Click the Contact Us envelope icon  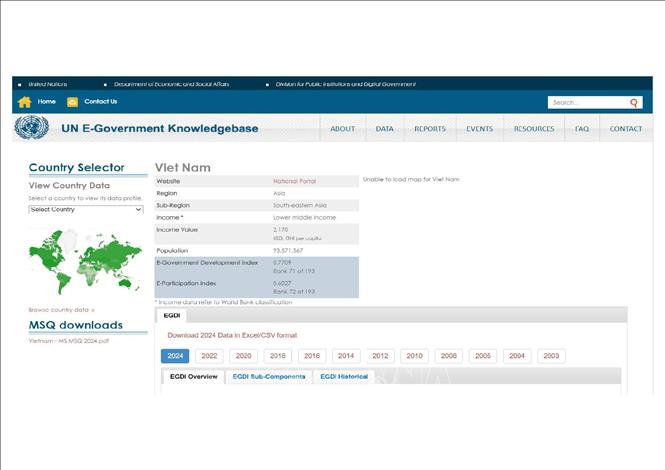point(73,102)
